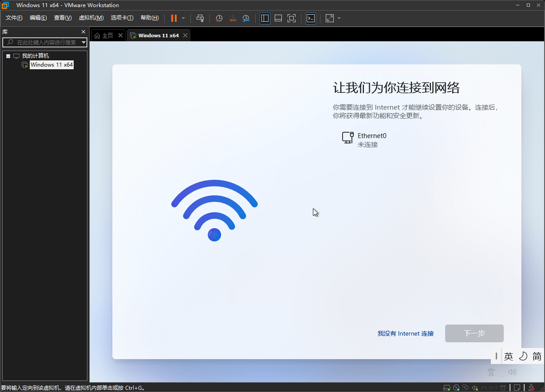545x392 pixels.
Task: Toggle the library sidebar panel view
Action: 265,18
